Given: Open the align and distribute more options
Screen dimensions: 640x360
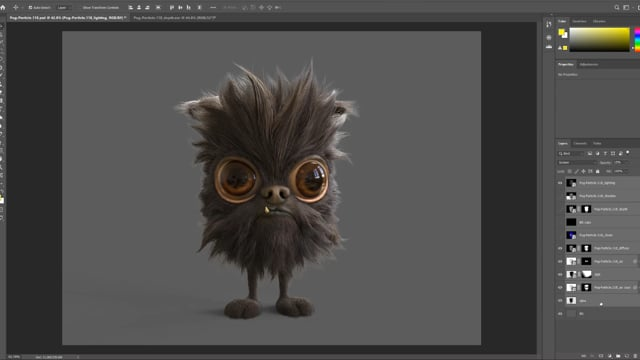Looking at the screenshot, I should [213, 7].
